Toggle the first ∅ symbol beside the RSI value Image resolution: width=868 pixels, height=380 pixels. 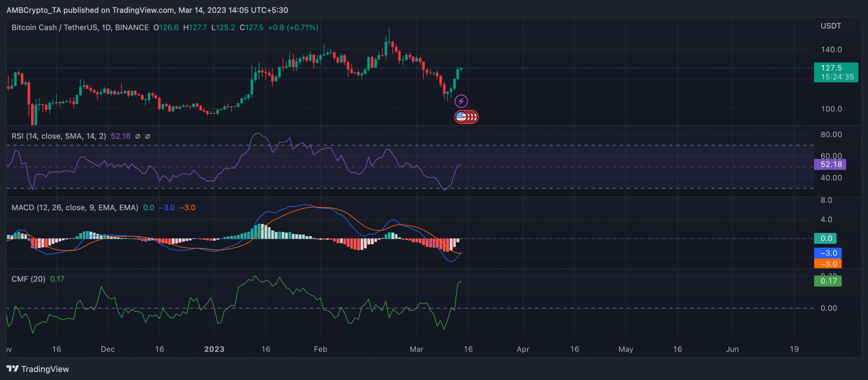(137, 136)
